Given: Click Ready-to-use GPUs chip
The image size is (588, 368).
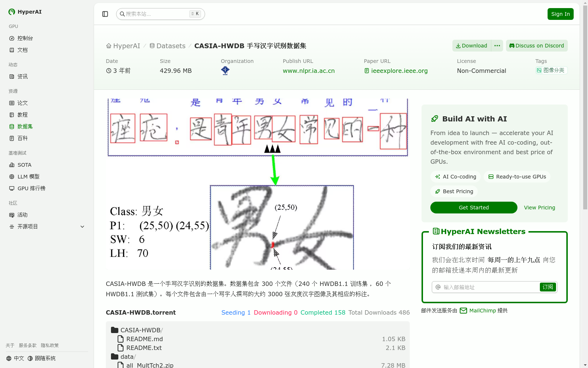Looking at the screenshot, I should (x=517, y=177).
